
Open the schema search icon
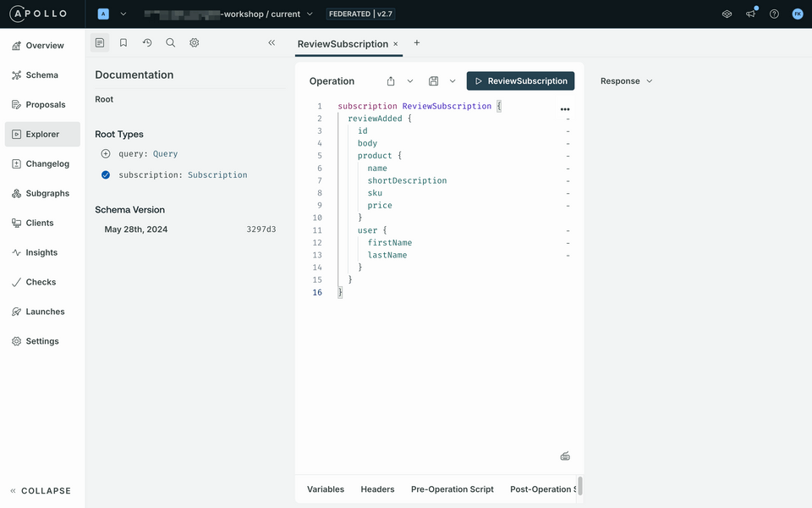pos(170,42)
